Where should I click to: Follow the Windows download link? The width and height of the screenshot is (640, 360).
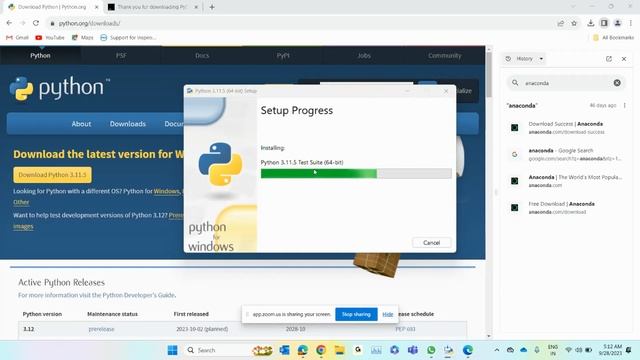click(167, 191)
